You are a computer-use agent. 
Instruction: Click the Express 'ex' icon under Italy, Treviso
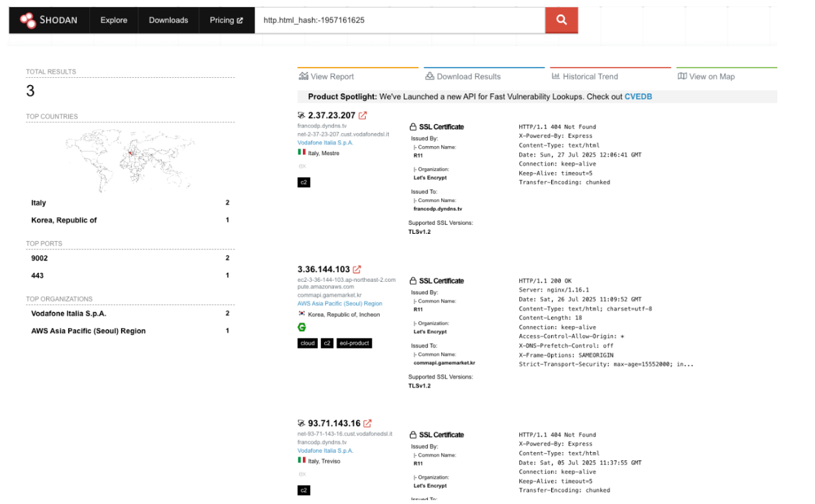pos(302,474)
